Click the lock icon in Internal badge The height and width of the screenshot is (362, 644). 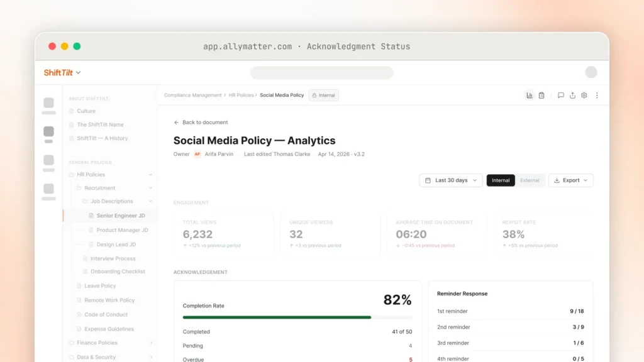[x=314, y=96]
